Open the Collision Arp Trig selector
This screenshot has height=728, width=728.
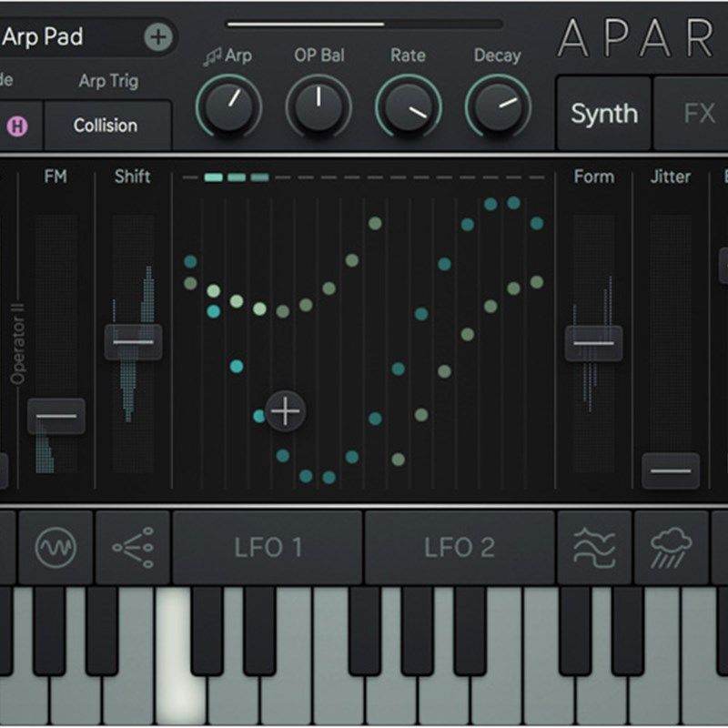(x=107, y=126)
